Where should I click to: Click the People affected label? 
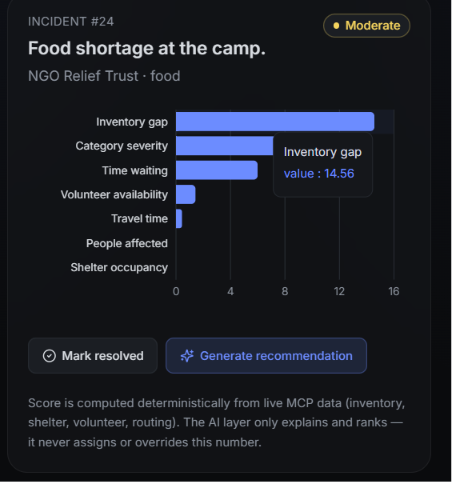click(127, 243)
